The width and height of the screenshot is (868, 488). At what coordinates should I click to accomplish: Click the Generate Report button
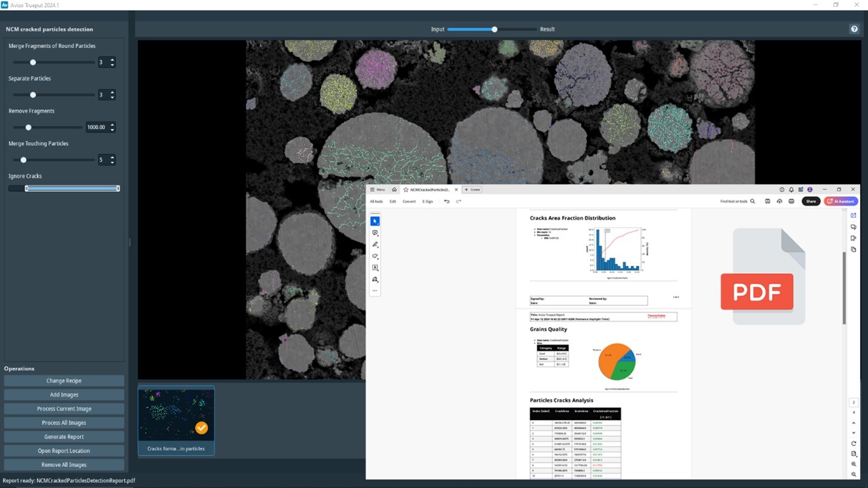(64, 436)
